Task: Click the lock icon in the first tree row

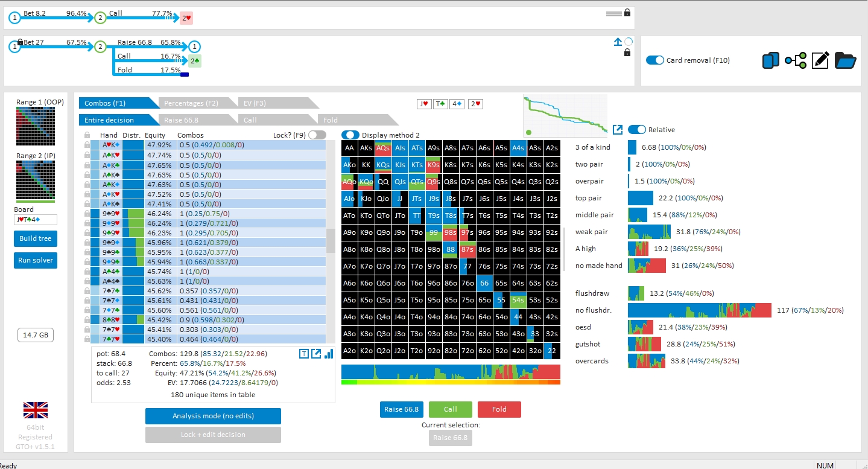Action: pyautogui.click(x=627, y=12)
